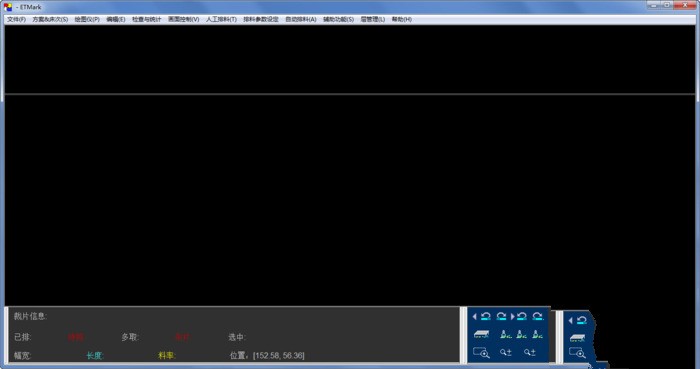Viewport: 700px width, 369px height.
Task: Click the second magnifier plus/minus icon
Action: click(x=529, y=352)
